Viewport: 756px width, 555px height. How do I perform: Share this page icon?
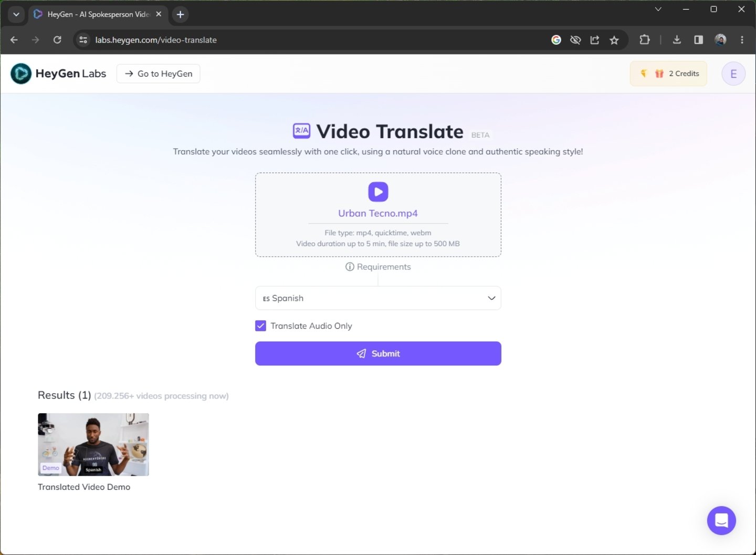595,40
